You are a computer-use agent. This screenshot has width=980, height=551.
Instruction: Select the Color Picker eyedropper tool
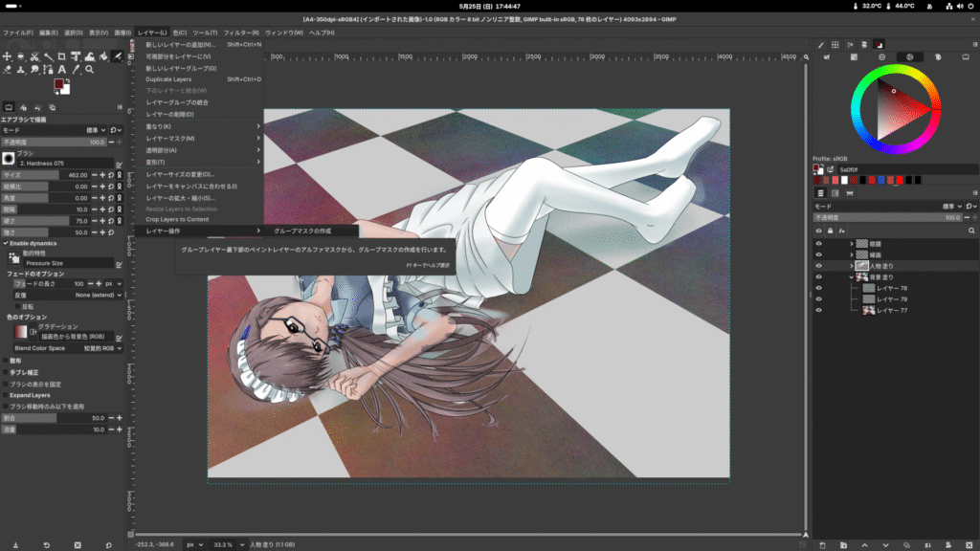[76, 70]
